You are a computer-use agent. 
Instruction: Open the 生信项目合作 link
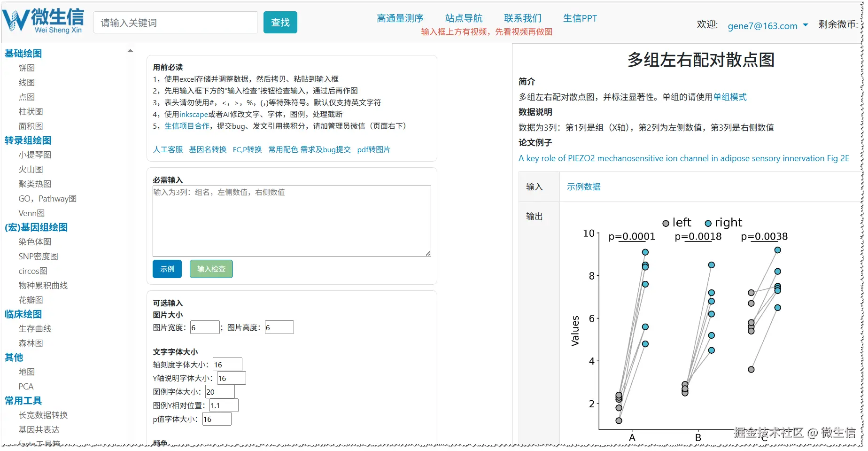[187, 126]
